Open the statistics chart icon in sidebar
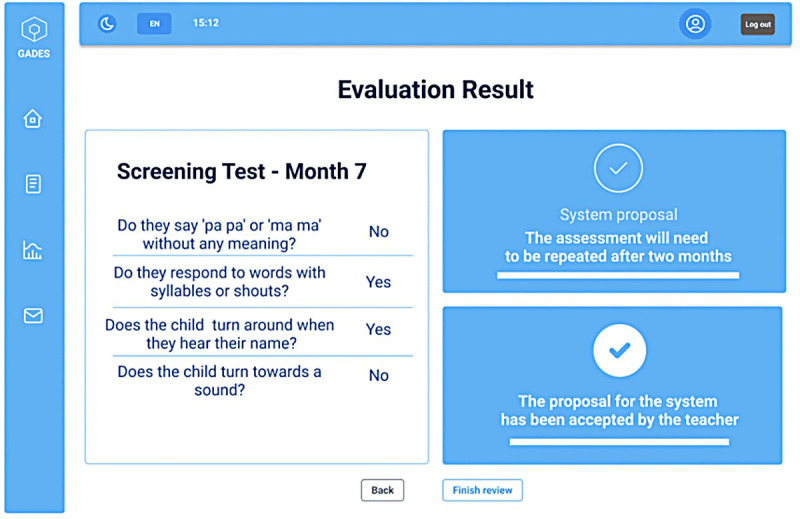 33,250
